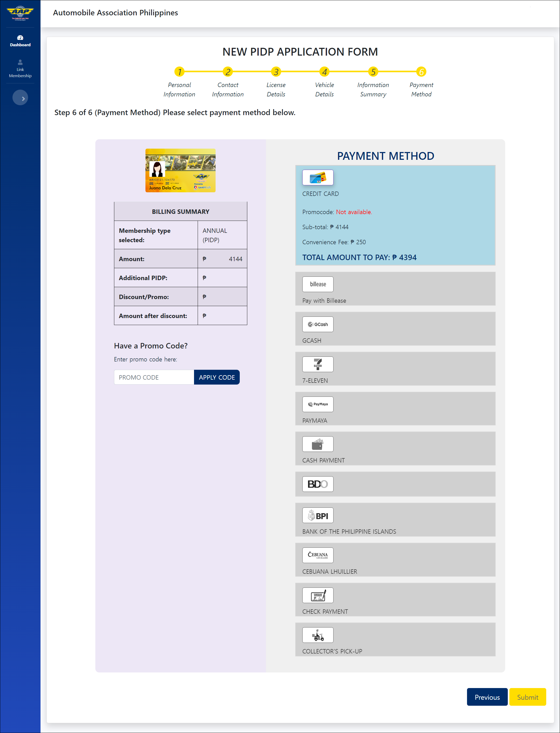
Task: Choose the Billease payment option
Action: pyautogui.click(x=317, y=284)
